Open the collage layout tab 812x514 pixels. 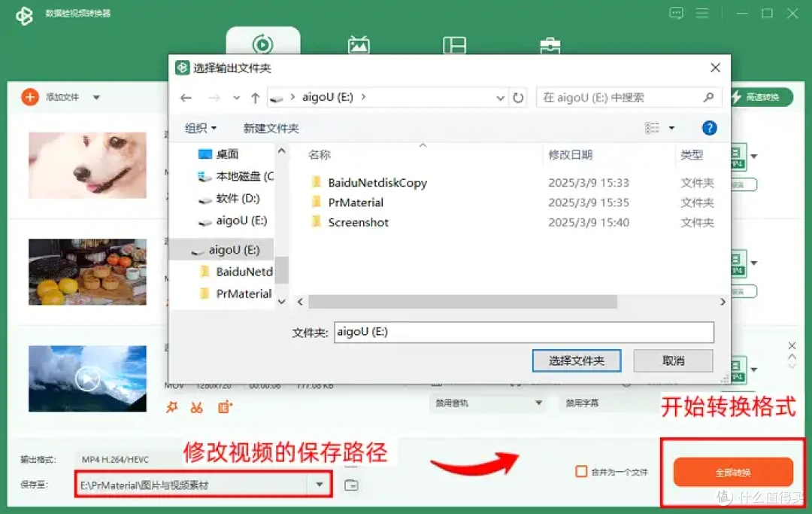455,45
